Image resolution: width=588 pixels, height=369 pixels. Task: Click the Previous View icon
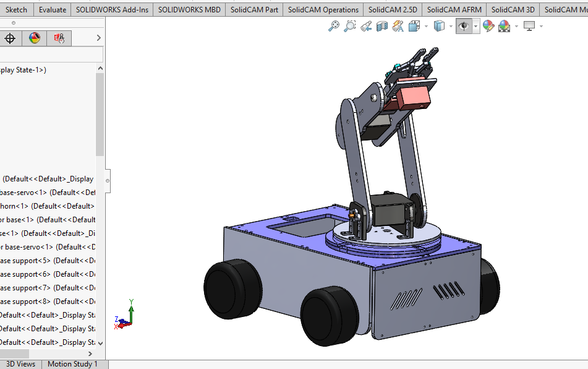(366, 26)
